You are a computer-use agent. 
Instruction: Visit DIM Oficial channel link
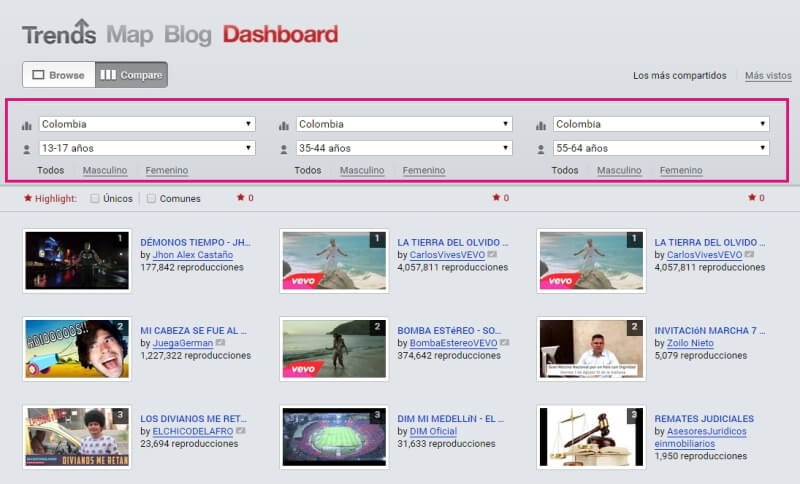[x=433, y=431]
